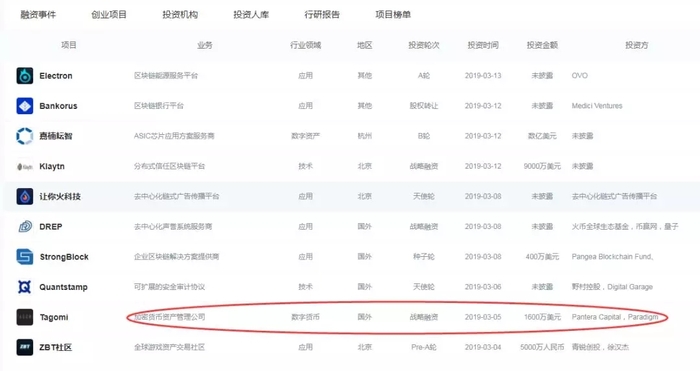This screenshot has height=371, width=700.
Task: Click amount 5000万人民币 for ZBT社区
Action: pyautogui.click(x=542, y=347)
